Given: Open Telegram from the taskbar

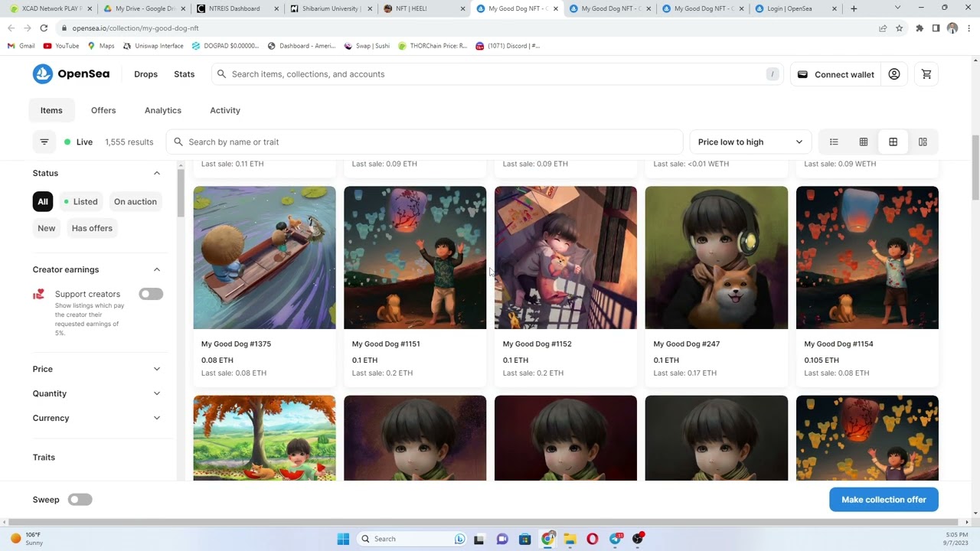Looking at the screenshot, I should [x=615, y=539].
